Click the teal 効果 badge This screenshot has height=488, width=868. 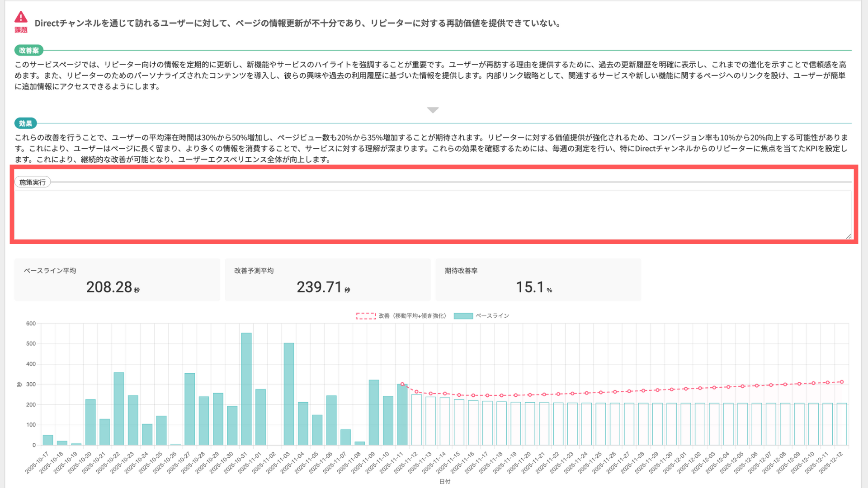pos(25,123)
